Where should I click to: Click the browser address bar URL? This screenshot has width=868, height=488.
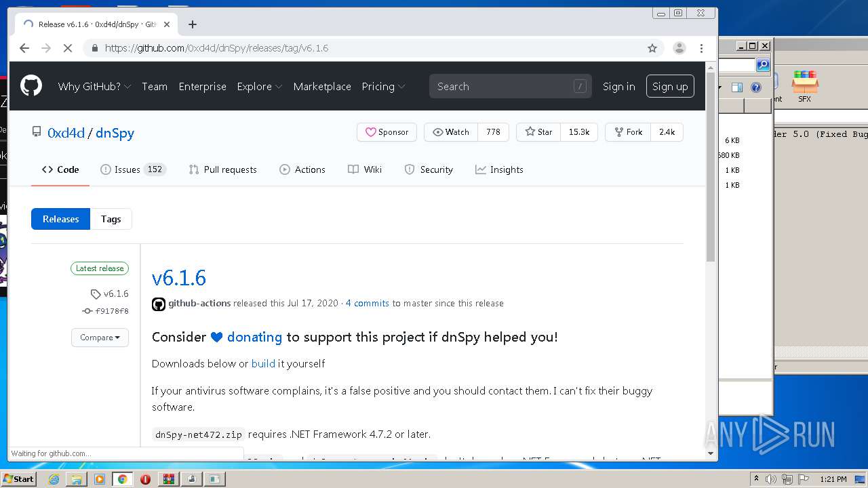coord(216,48)
